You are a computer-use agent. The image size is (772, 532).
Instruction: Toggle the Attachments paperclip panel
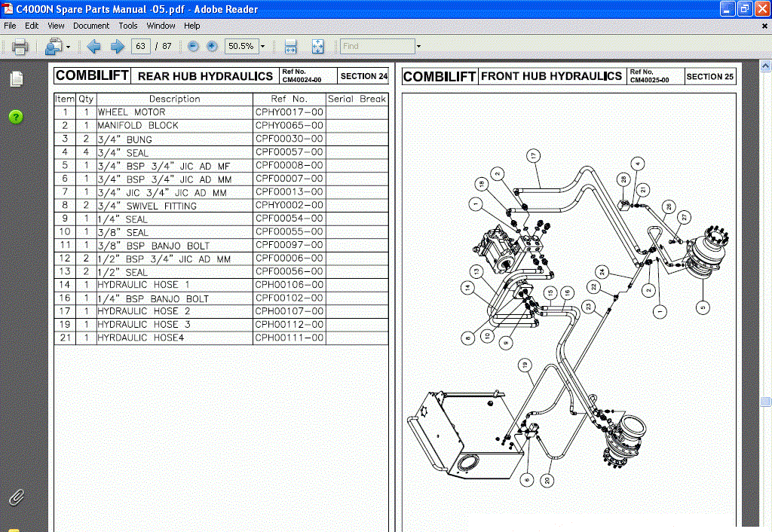[x=16, y=497]
